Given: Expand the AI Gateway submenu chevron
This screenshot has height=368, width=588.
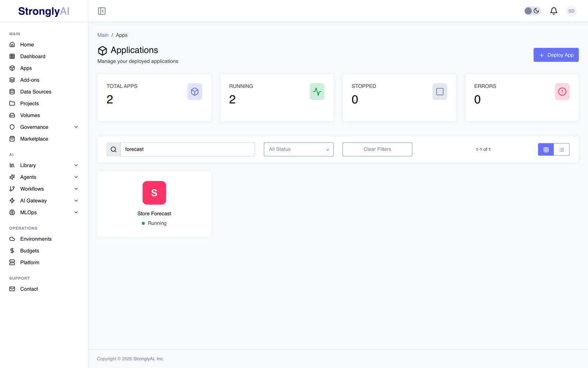Looking at the screenshot, I should coord(76,201).
